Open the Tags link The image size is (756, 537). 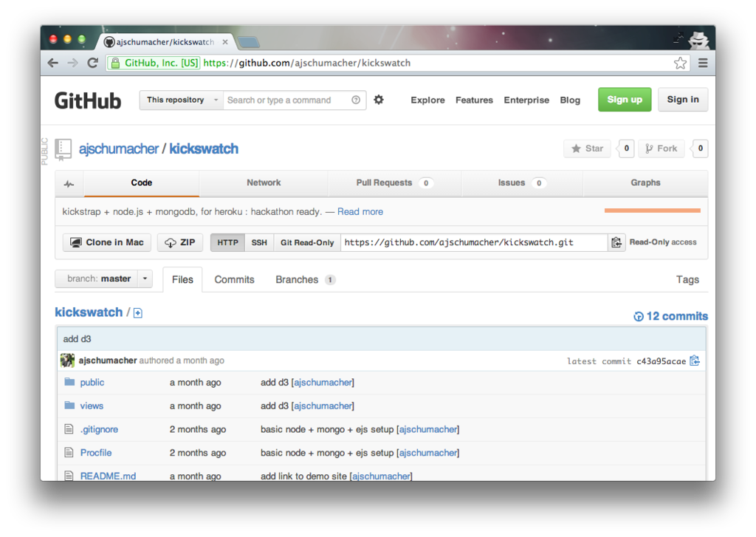[x=687, y=280]
